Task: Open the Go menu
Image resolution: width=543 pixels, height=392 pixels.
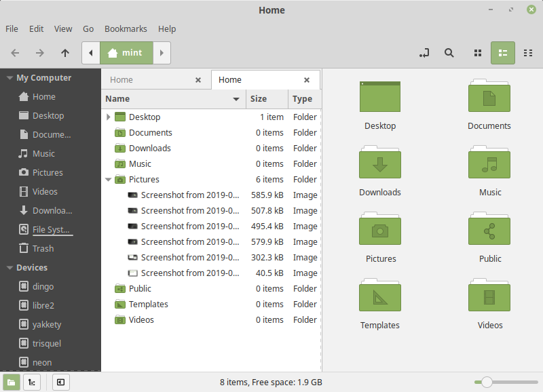Action: click(88, 29)
